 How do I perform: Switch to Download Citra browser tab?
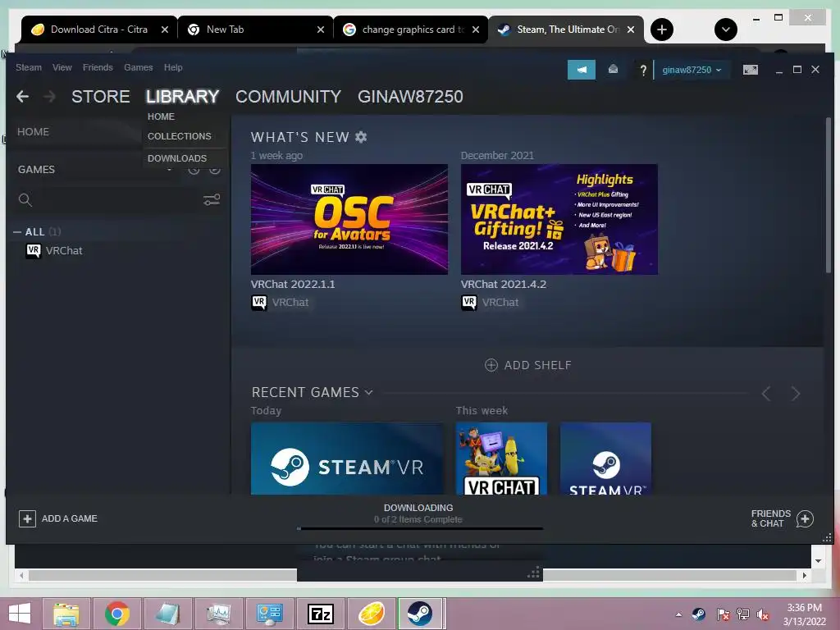[x=98, y=30]
